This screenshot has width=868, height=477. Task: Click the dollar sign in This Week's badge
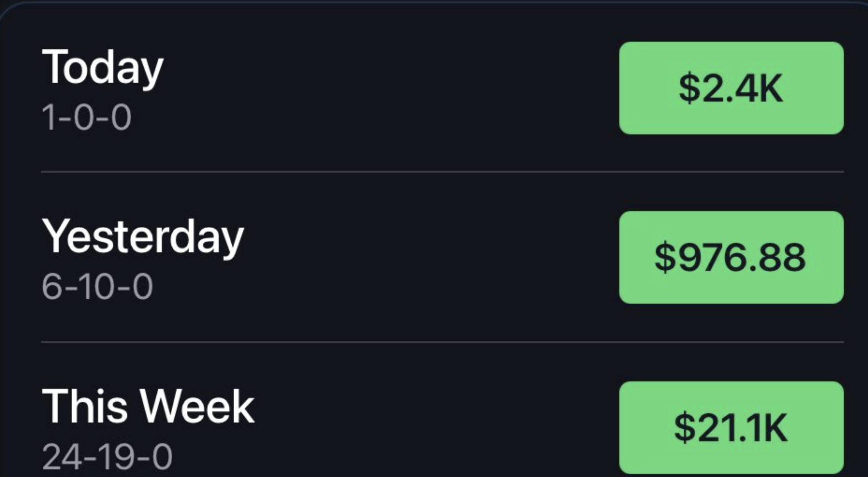point(684,428)
